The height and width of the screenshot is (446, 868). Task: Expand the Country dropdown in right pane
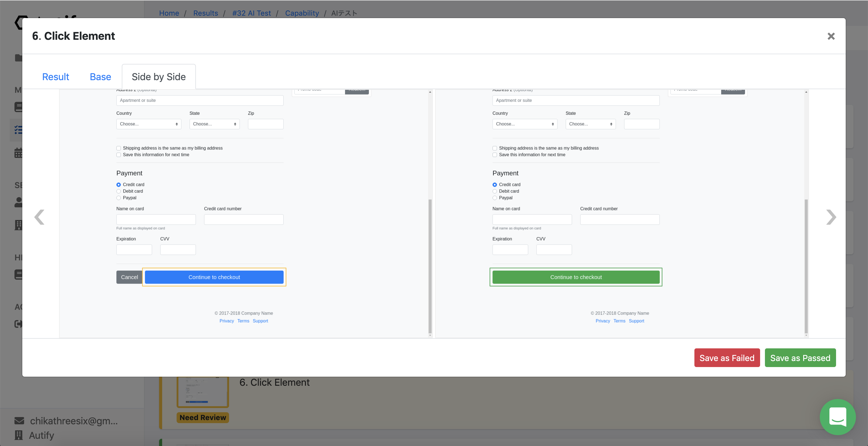(525, 124)
